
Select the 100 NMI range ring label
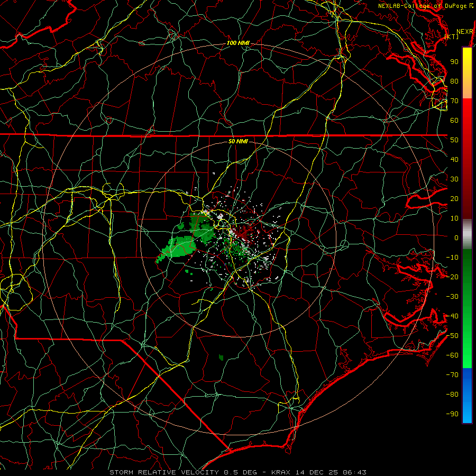[x=238, y=43]
